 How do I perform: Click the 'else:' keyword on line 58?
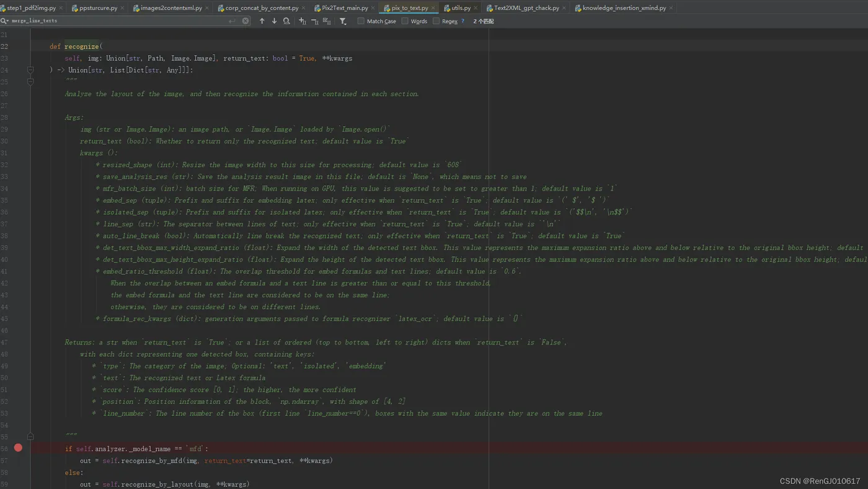point(74,472)
